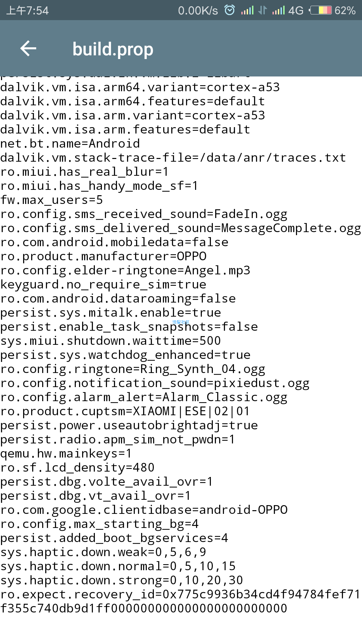Tap the fw.max_users=5 line
Image resolution: width=362 pixels, height=644 pixels.
click(52, 200)
